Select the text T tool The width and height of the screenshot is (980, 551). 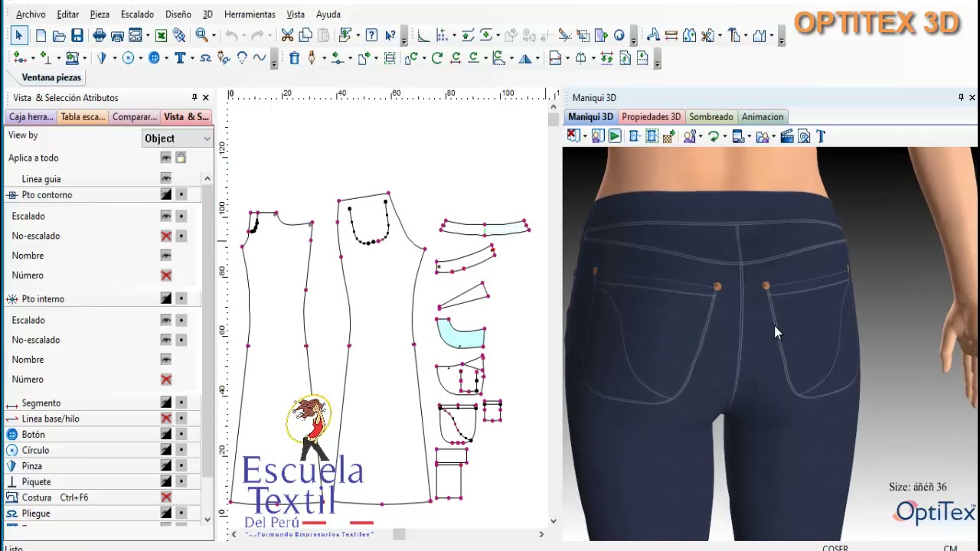[x=179, y=58]
